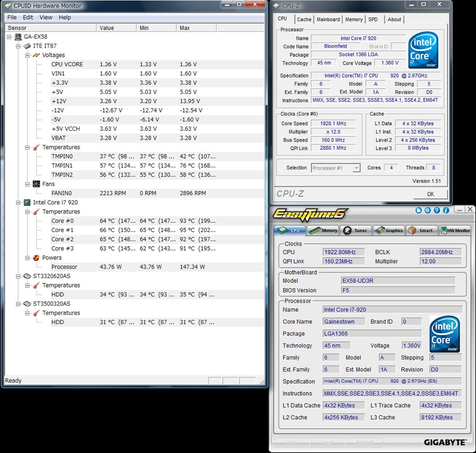Image resolution: width=476 pixels, height=453 pixels.
Task: Click the blue @ icon in EasyTune6
Action: [x=428, y=211]
